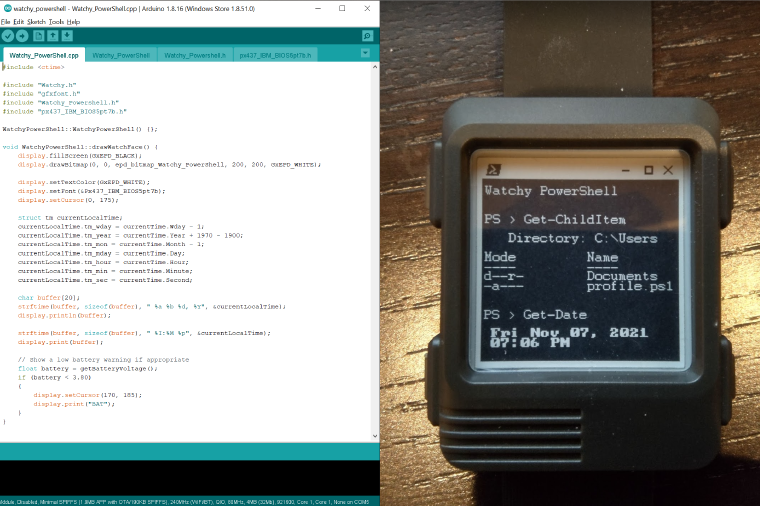Switch to the Watchy_Powershell.h tab

[x=195, y=55]
